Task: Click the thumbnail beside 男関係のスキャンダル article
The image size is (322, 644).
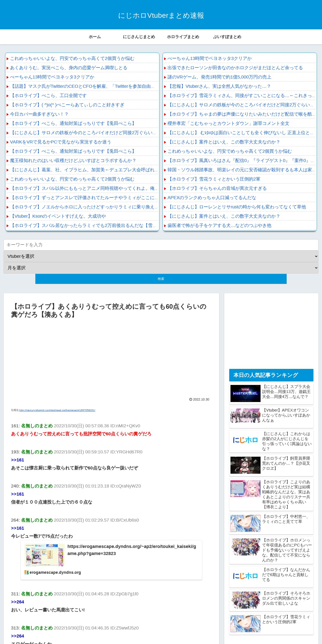Action: (246, 600)
